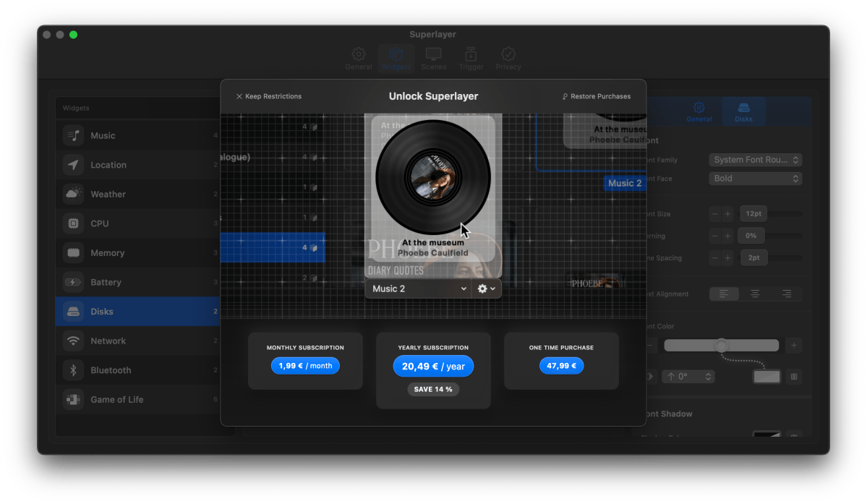This screenshot has width=867, height=504.
Task: Switch to the inspector Disks tab
Action: [x=743, y=111]
